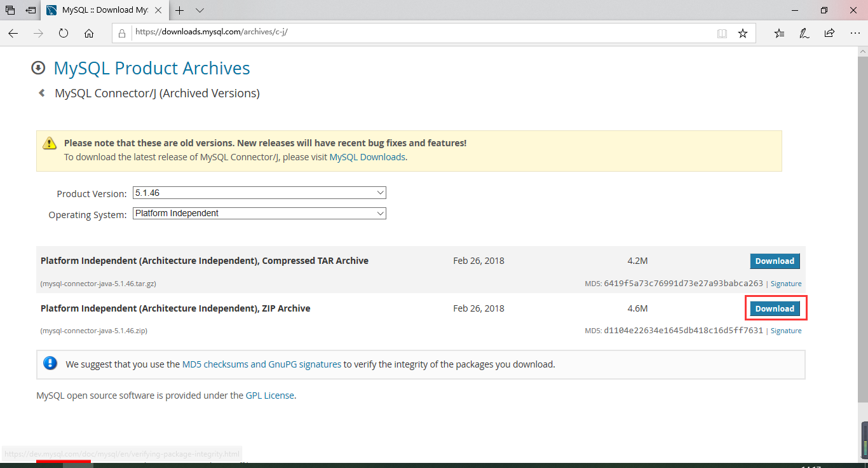The height and width of the screenshot is (468, 868).
Task: Click the blue info exclamation icon
Action: point(50,364)
